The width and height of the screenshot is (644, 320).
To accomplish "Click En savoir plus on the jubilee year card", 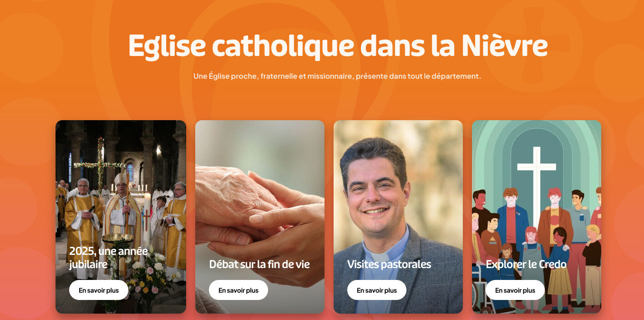I will [99, 290].
